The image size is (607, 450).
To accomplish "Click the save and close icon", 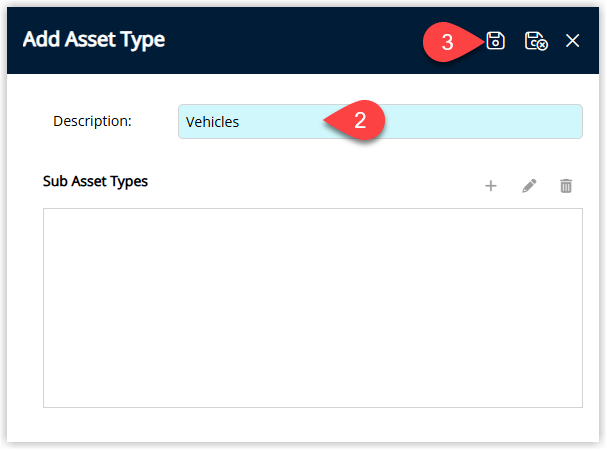I will click(536, 41).
